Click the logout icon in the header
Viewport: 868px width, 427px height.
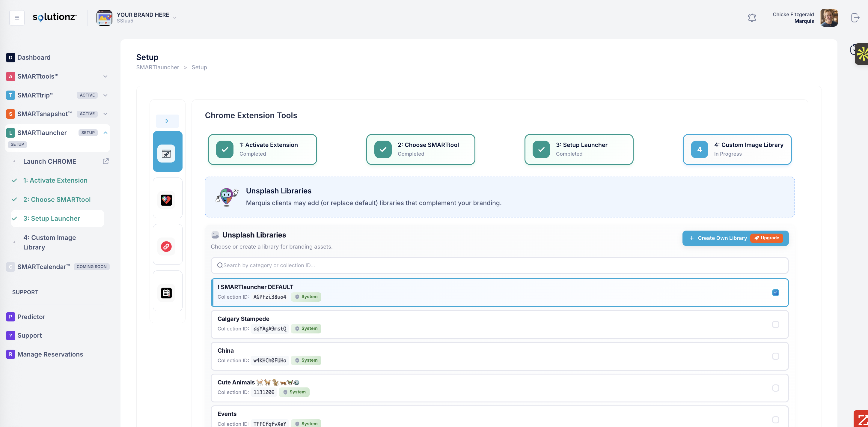[x=855, y=17]
